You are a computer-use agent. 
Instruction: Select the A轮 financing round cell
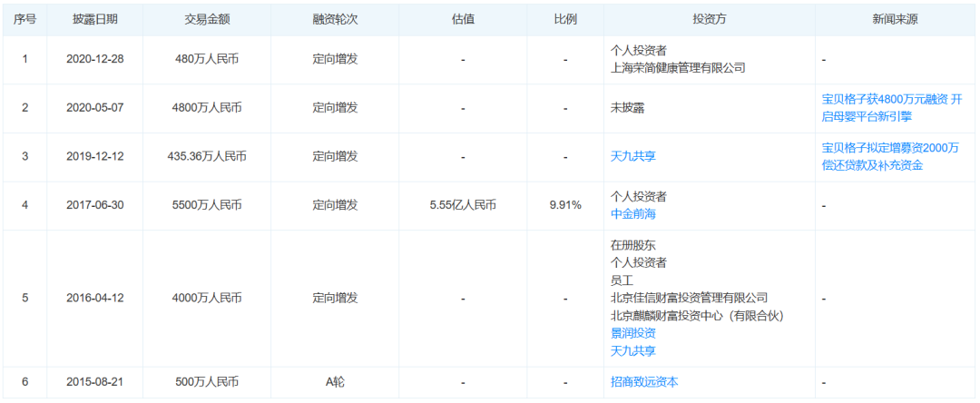click(336, 382)
